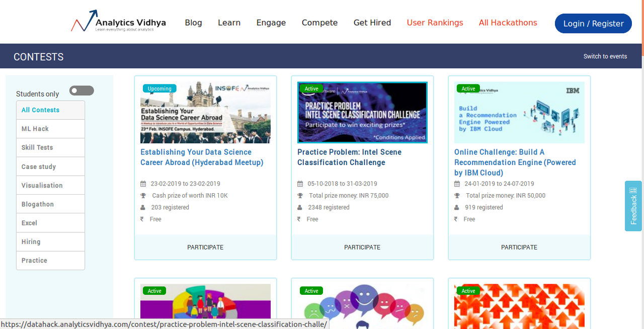The height and width of the screenshot is (329, 644).
Task: Click calendar icon beside 24-01-2019 dates
Action: 457,184
